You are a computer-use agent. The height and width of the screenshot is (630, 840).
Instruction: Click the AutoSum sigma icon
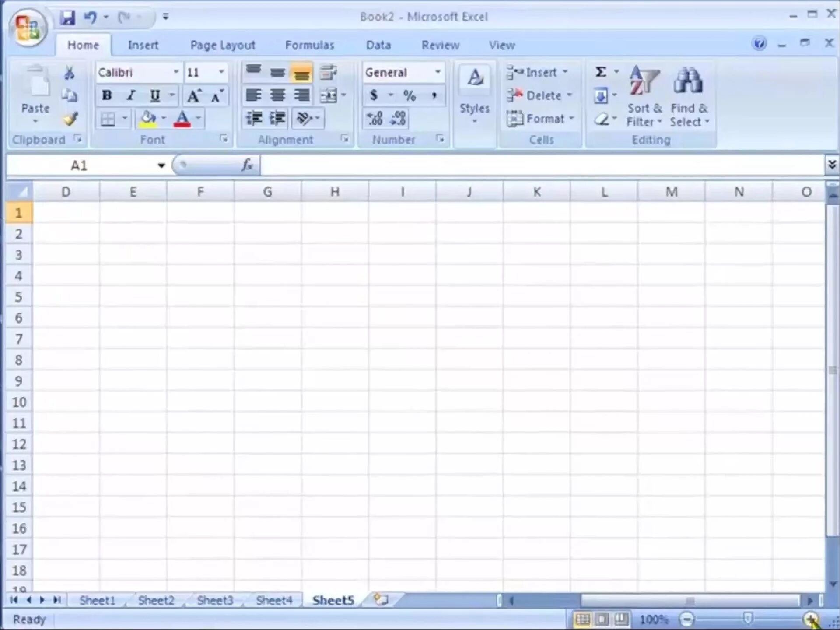[x=601, y=72]
